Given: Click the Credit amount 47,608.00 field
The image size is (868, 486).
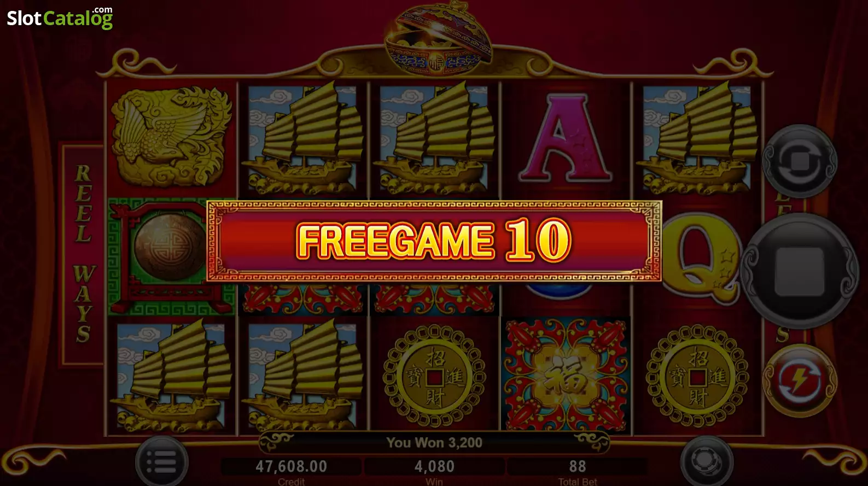Looking at the screenshot, I should [291, 466].
